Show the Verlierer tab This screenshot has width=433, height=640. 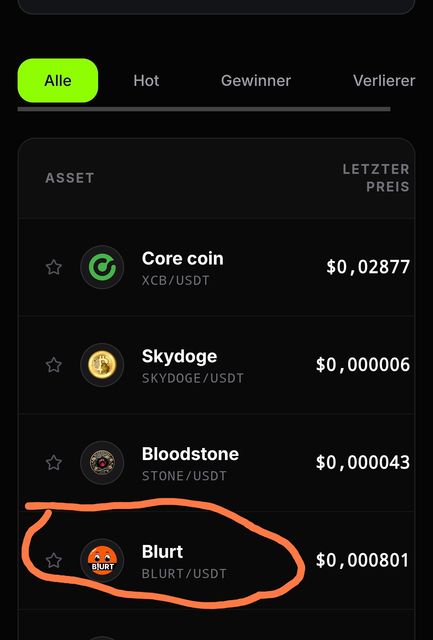pos(384,80)
